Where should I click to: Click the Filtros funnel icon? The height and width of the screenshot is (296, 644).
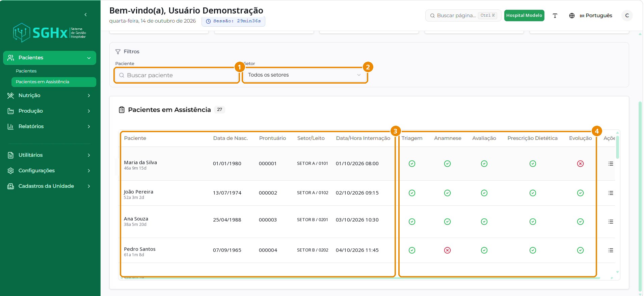point(118,52)
